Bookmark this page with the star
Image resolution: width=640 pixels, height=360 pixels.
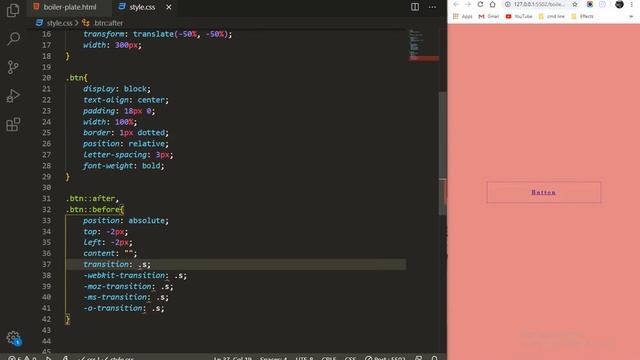coord(575,4)
